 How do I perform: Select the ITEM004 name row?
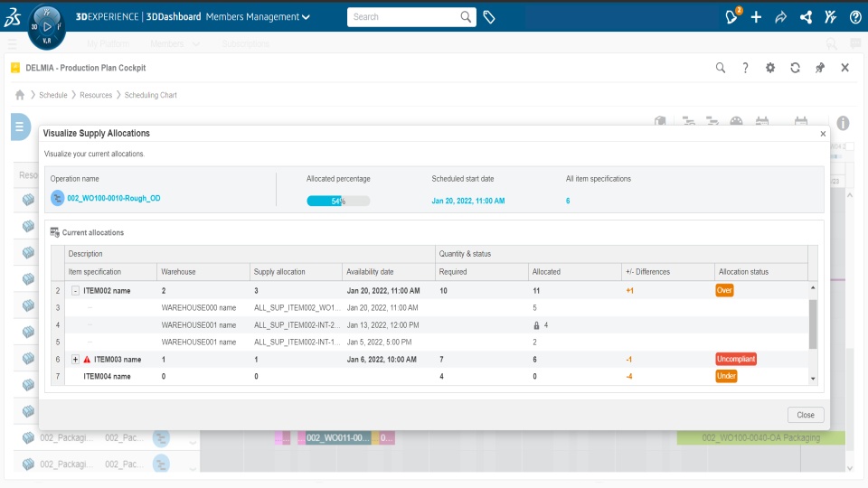429,376
